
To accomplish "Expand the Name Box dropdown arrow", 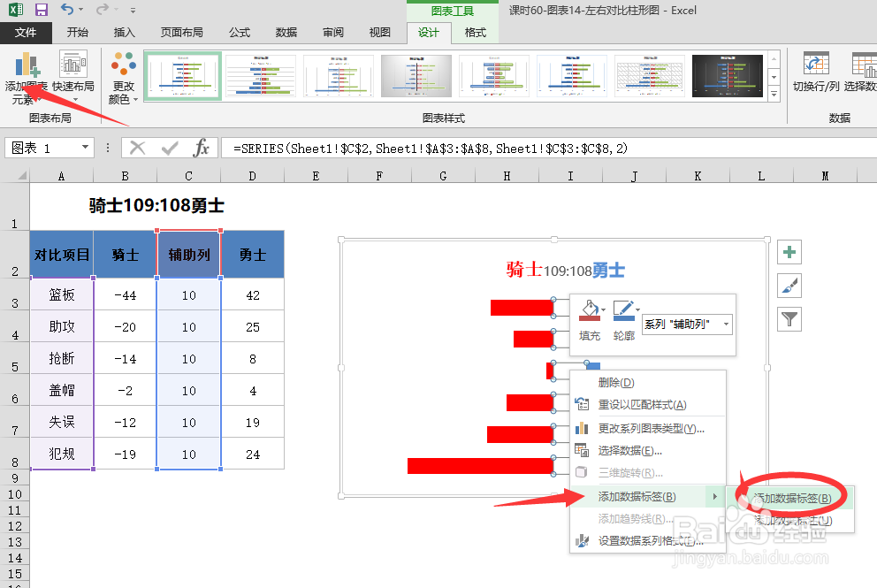I will [x=85, y=148].
